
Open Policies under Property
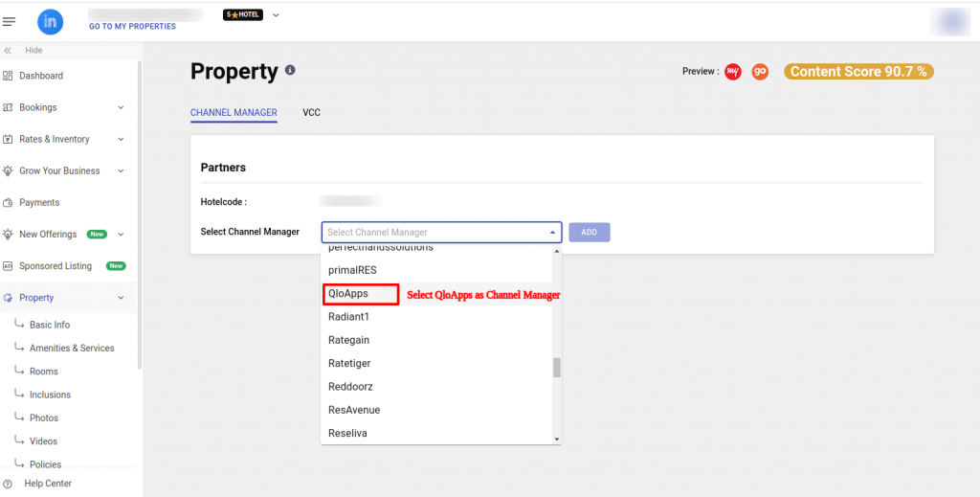click(x=45, y=464)
